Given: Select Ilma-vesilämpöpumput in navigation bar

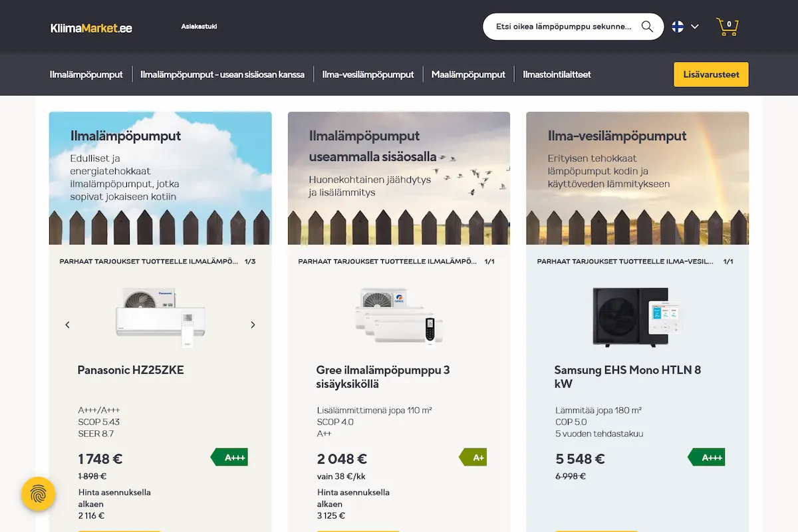Looking at the screenshot, I should pyautogui.click(x=368, y=74).
